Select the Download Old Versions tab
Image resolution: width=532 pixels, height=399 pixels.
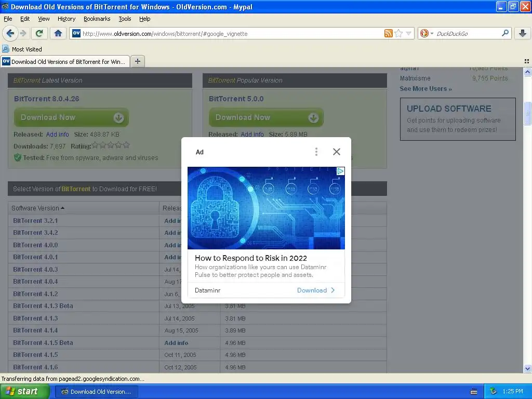[x=65, y=61]
